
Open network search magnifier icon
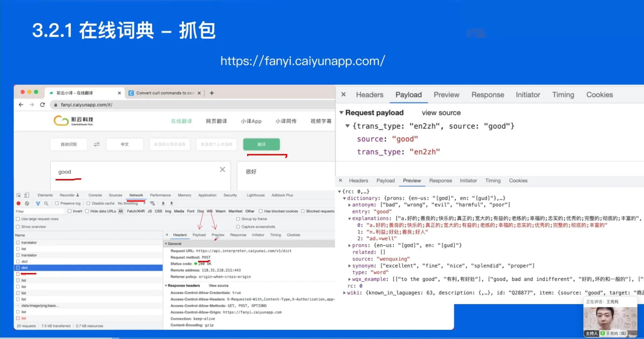click(46, 203)
